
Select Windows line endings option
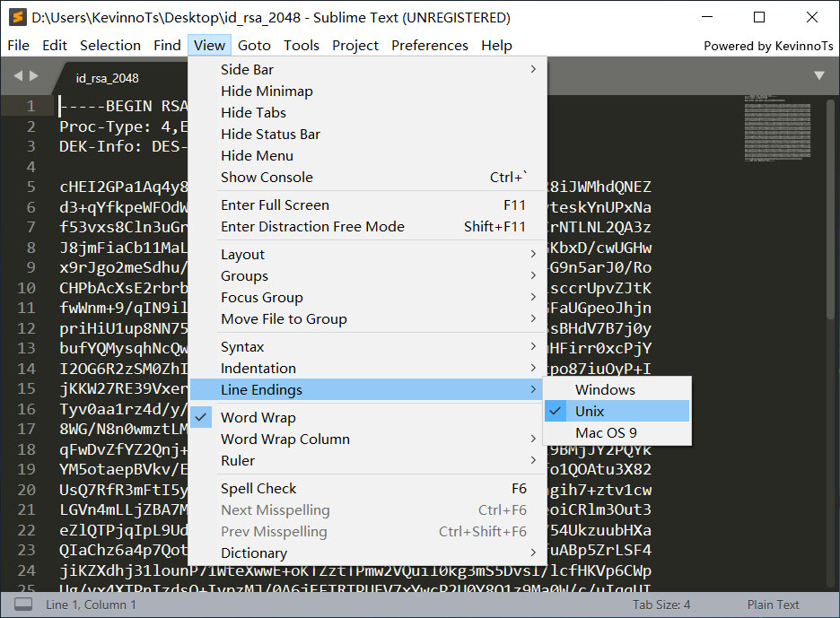[617, 390]
